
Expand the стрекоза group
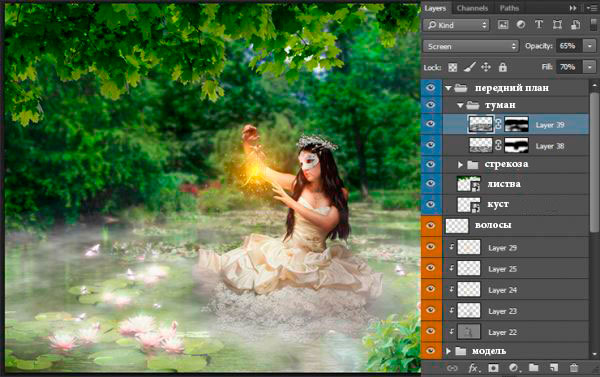click(460, 165)
